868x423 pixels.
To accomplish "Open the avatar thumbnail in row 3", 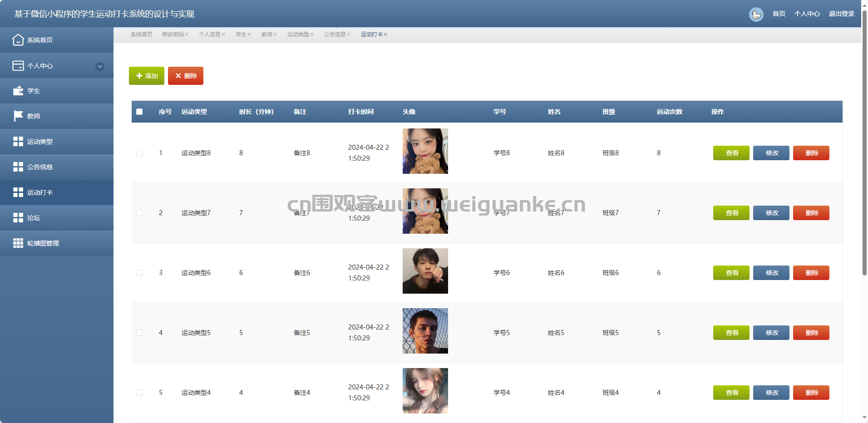I will coord(425,271).
